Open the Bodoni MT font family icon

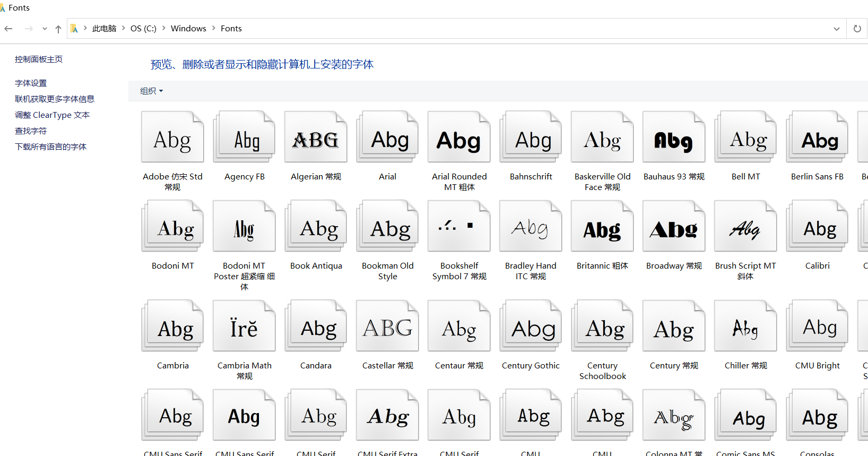point(172,226)
